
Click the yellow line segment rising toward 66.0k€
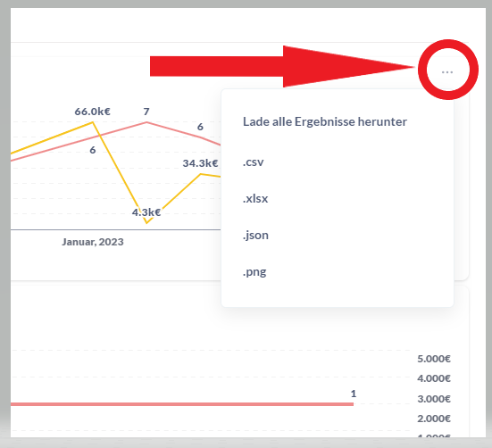tap(52, 138)
